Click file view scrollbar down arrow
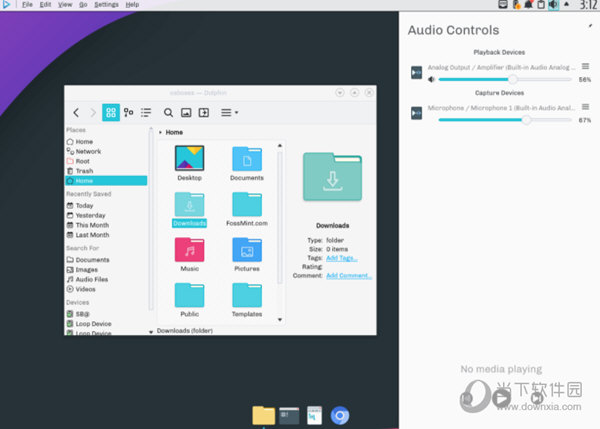 pos(280,320)
